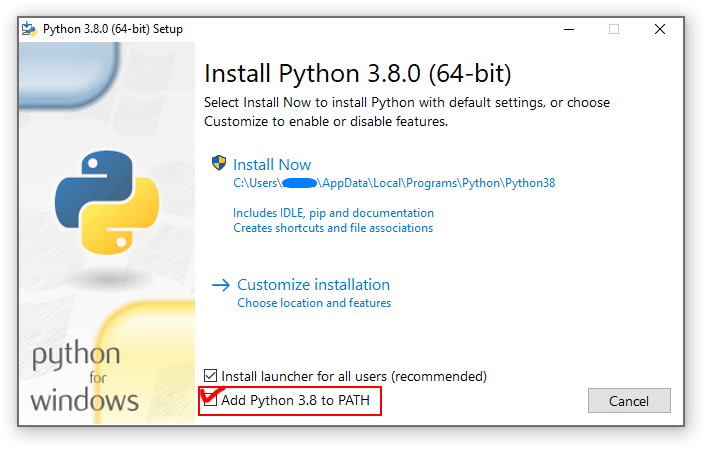Click the greyed-out maximize window button
Screen dimensions: 706x449
point(614,29)
